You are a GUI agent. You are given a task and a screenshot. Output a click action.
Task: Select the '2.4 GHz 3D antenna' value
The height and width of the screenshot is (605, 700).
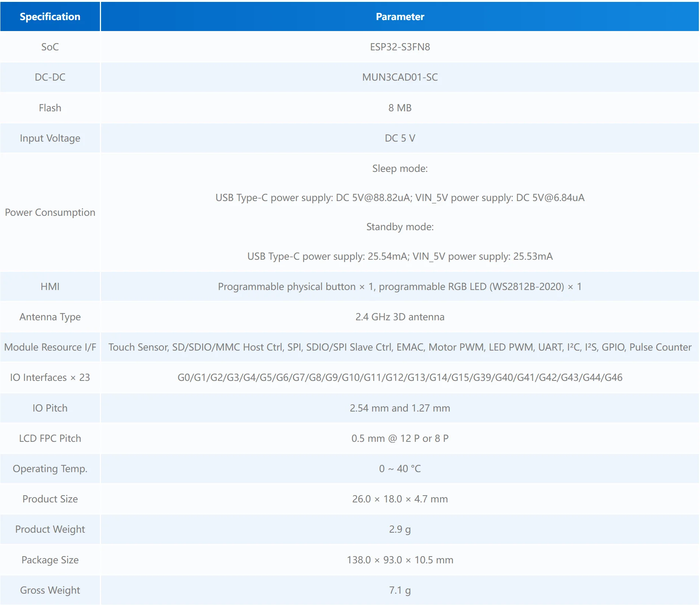coord(400,317)
